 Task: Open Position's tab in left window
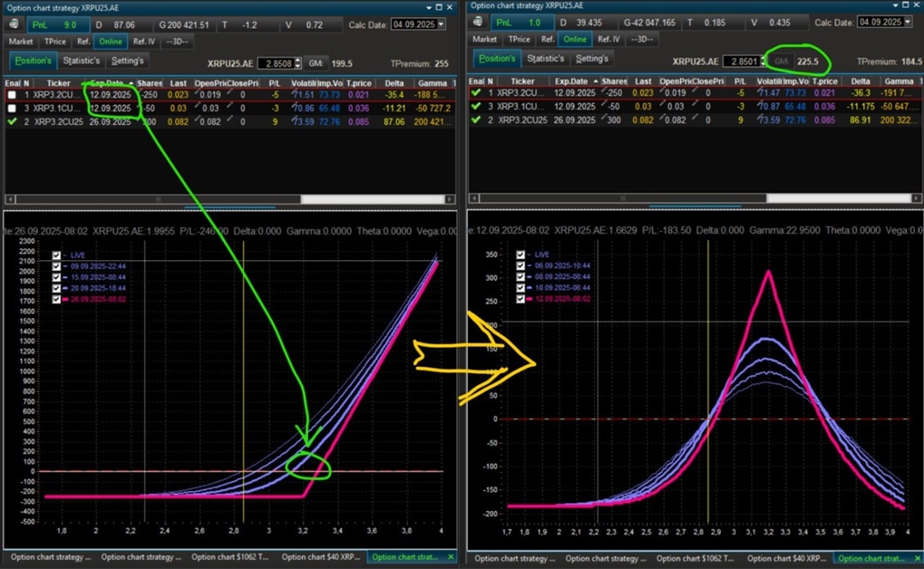(33, 61)
